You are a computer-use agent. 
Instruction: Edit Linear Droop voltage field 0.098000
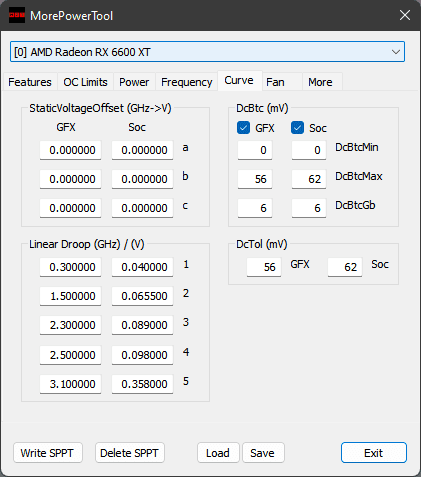[142, 355]
